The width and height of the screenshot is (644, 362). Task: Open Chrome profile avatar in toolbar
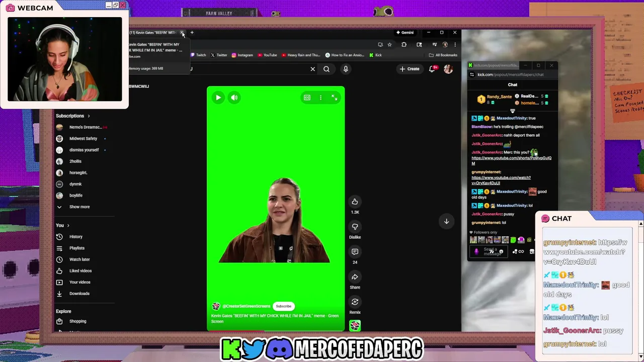(445, 44)
